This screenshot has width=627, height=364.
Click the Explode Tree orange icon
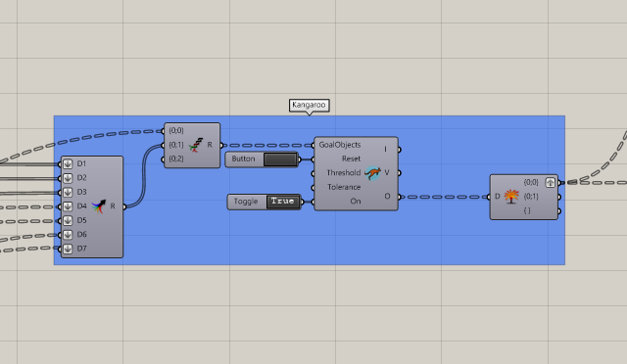[x=511, y=196]
